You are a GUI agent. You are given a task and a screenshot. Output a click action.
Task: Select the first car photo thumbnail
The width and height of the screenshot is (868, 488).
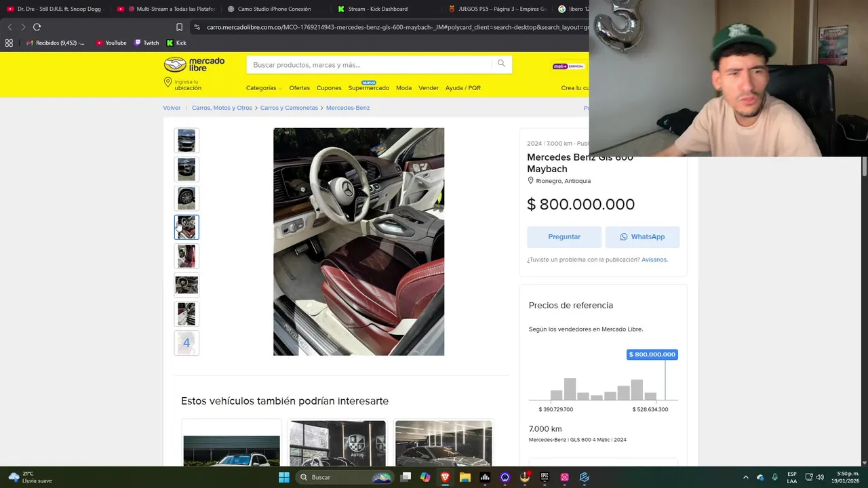tap(186, 140)
